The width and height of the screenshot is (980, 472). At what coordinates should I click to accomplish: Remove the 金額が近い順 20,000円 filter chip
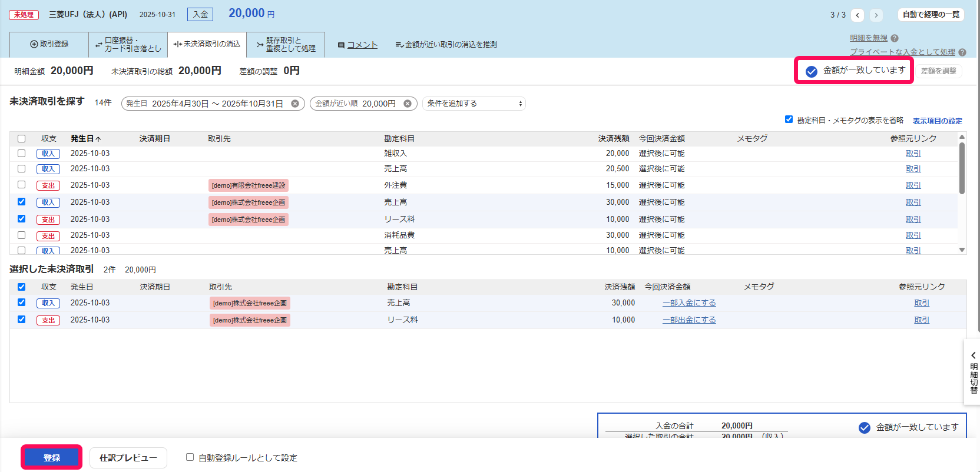407,104
